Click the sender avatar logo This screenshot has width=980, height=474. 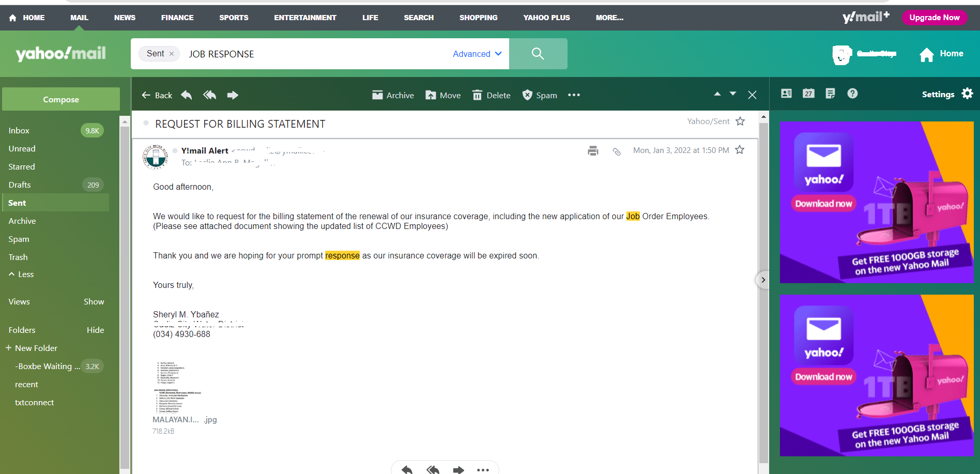pyautogui.click(x=156, y=157)
